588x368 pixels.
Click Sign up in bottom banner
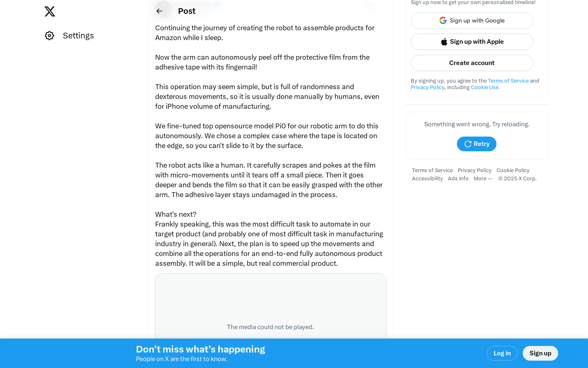[540, 353]
